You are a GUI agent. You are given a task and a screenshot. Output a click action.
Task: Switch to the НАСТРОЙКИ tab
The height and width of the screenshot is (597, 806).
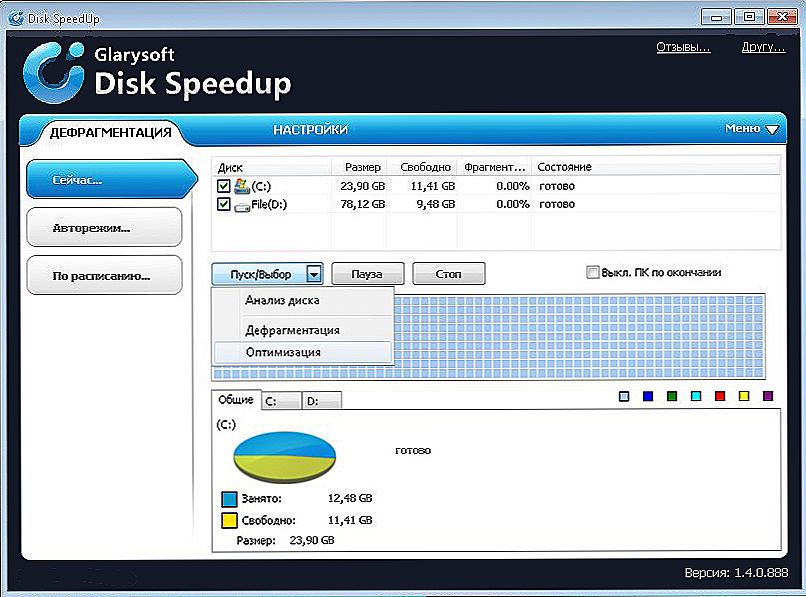[310, 130]
